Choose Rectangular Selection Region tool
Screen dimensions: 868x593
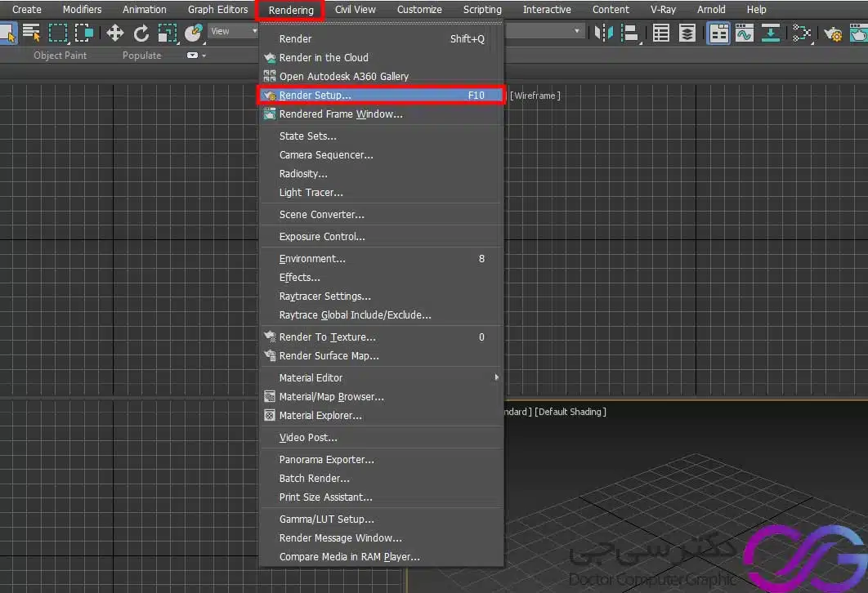57,33
